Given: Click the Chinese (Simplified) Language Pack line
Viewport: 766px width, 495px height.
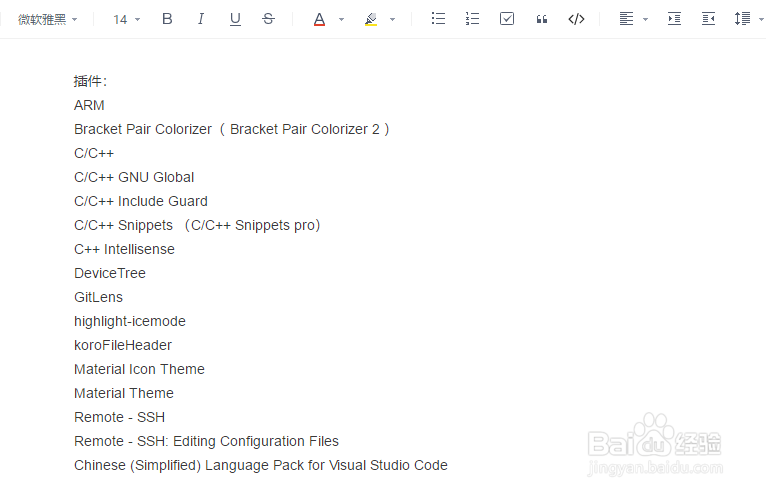Looking at the screenshot, I should tap(260, 465).
